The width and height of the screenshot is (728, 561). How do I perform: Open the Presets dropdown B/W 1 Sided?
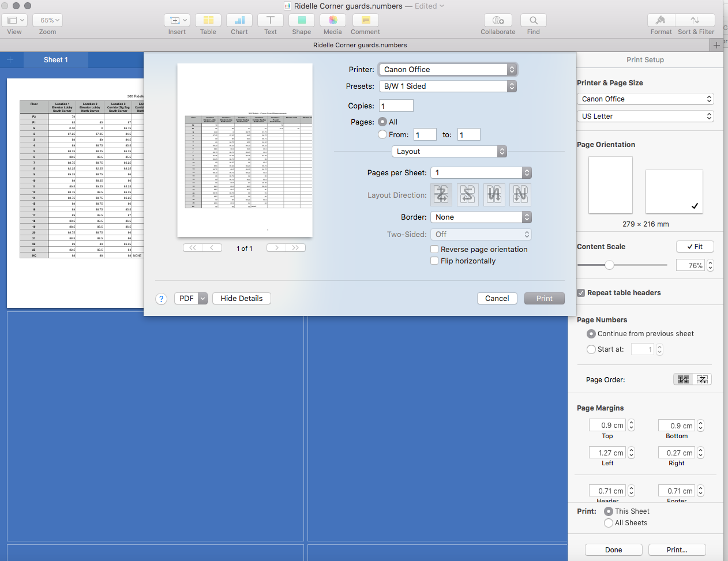pyautogui.click(x=448, y=86)
